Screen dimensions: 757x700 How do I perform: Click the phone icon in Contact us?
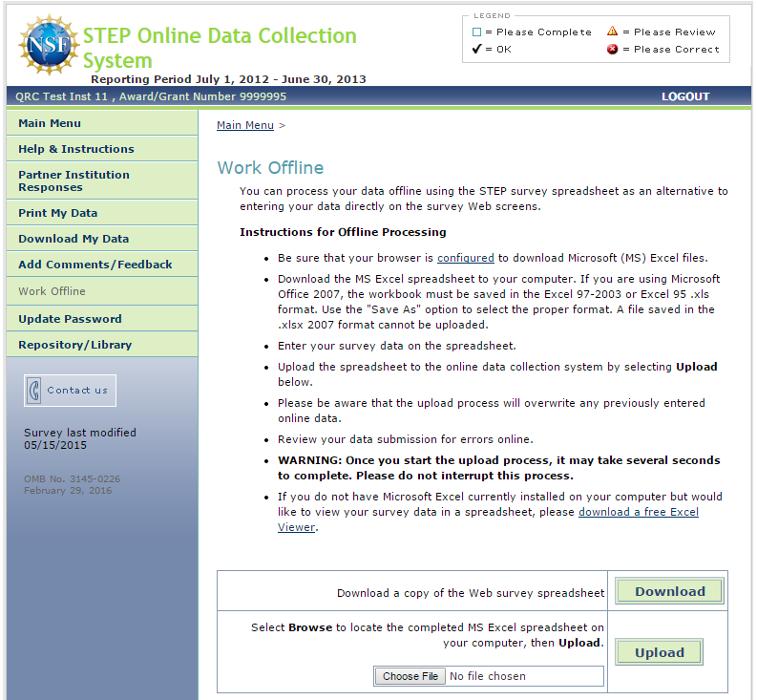click(x=33, y=391)
